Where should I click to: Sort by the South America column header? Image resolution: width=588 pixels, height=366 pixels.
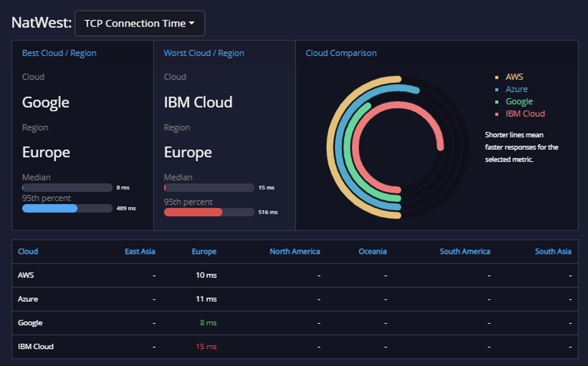point(465,252)
